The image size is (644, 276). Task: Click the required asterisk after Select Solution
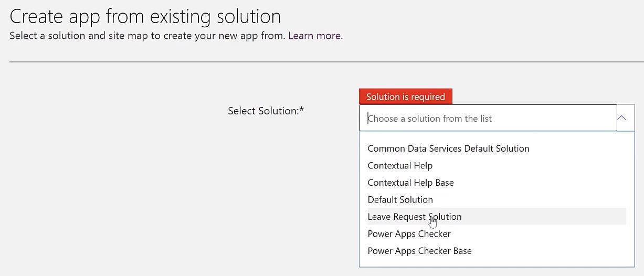[302, 110]
